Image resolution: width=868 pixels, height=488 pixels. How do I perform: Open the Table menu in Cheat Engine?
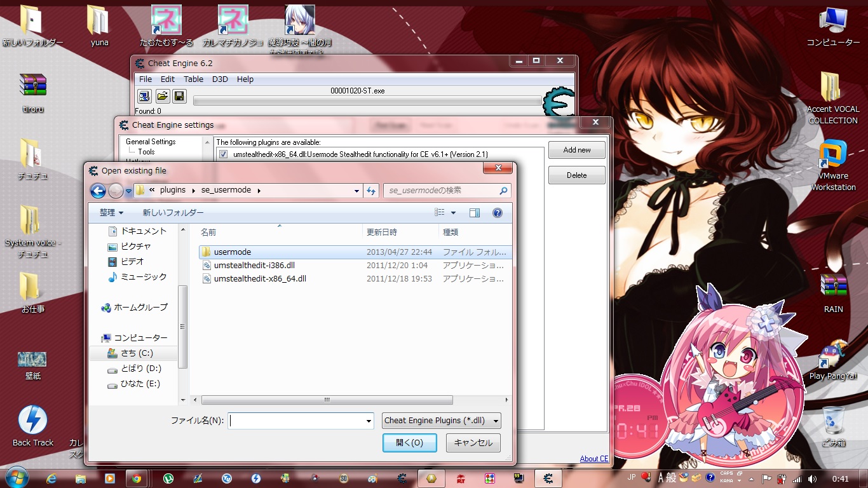click(x=193, y=79)
